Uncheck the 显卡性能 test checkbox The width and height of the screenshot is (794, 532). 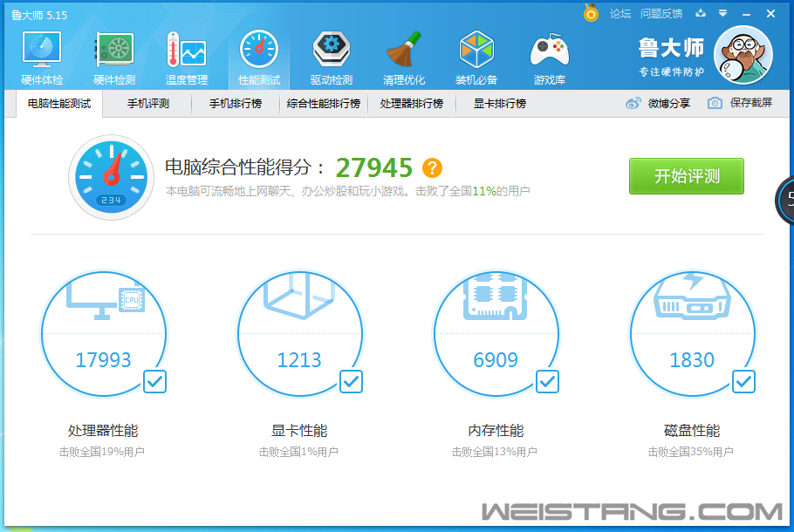(351, 382)
